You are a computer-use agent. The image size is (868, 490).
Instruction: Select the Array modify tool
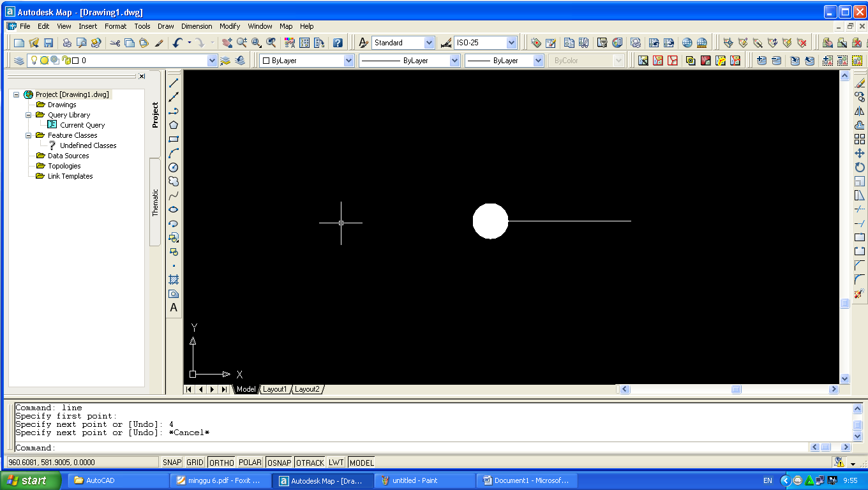(860, 139)
